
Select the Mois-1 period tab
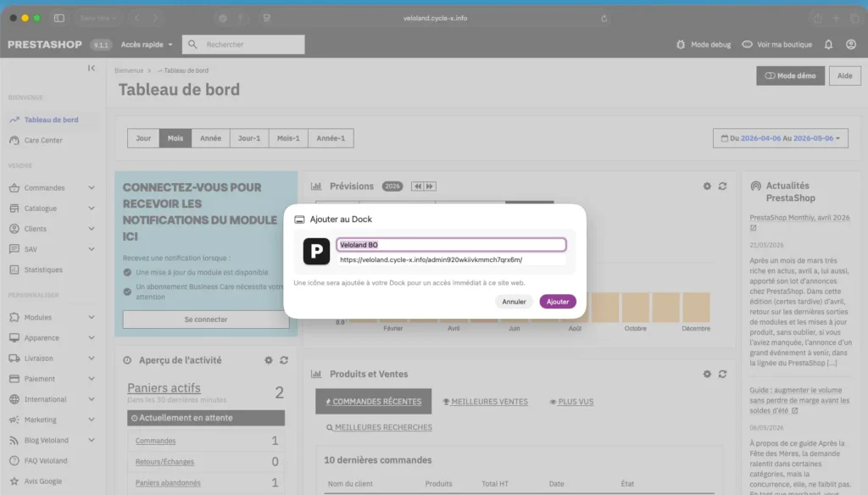(x=288, y=138)
